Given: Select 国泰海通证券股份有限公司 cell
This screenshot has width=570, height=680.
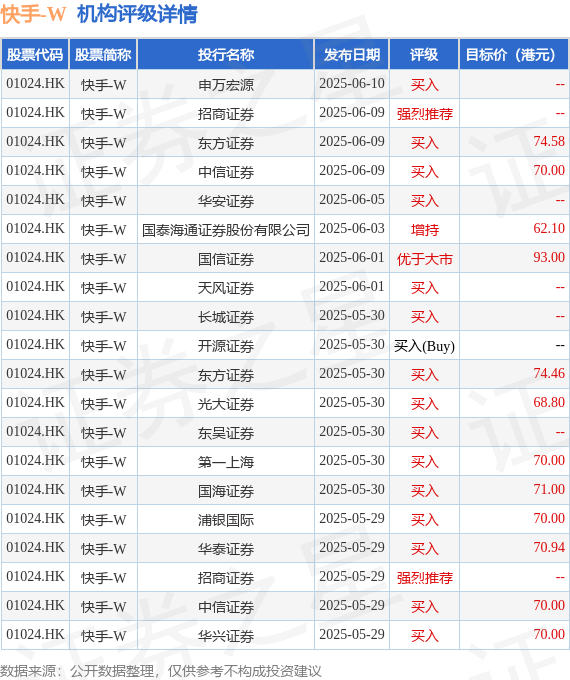Looking at the screenshot, I should (226, 229).
